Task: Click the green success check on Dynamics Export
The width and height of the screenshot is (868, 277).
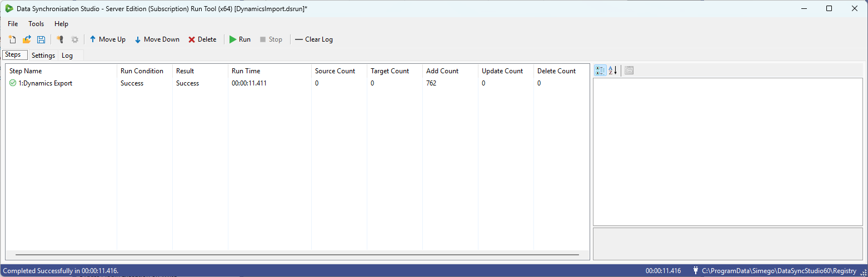Action: 13,83
